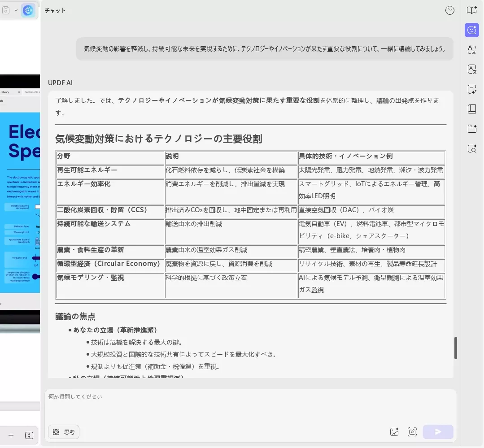Click the 分野 table header cell
Screen dimensions: 484x448
click(x=110, y=158)
